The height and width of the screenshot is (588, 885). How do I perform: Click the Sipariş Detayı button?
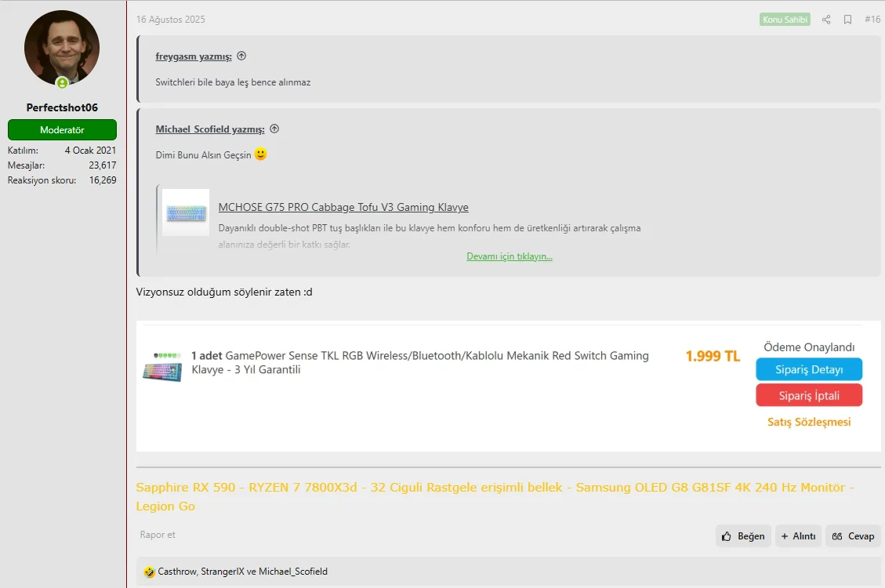pyautogui.click(x=809, y=369)
